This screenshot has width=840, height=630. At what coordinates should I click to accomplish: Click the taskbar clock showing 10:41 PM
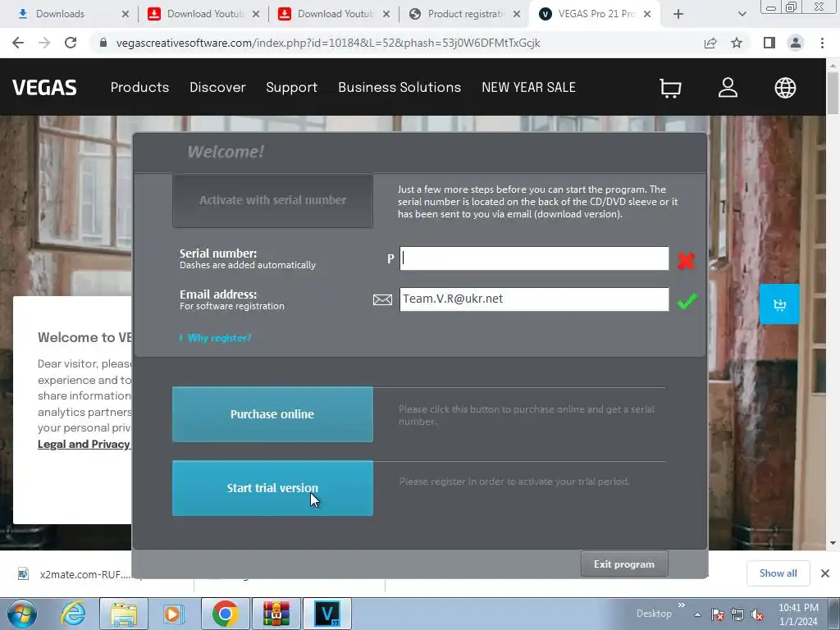pyautogui.click(x=798, y=614)
